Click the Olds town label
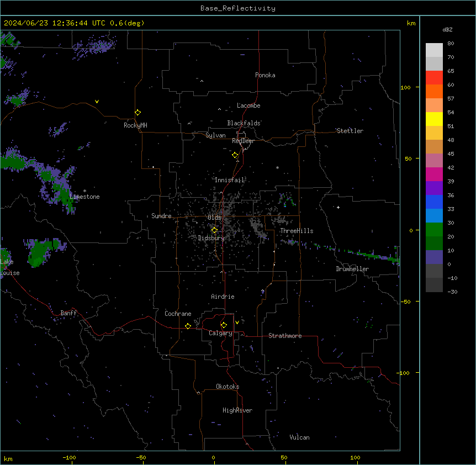Viewport: 476px width, 465px height. pos(214,218)
